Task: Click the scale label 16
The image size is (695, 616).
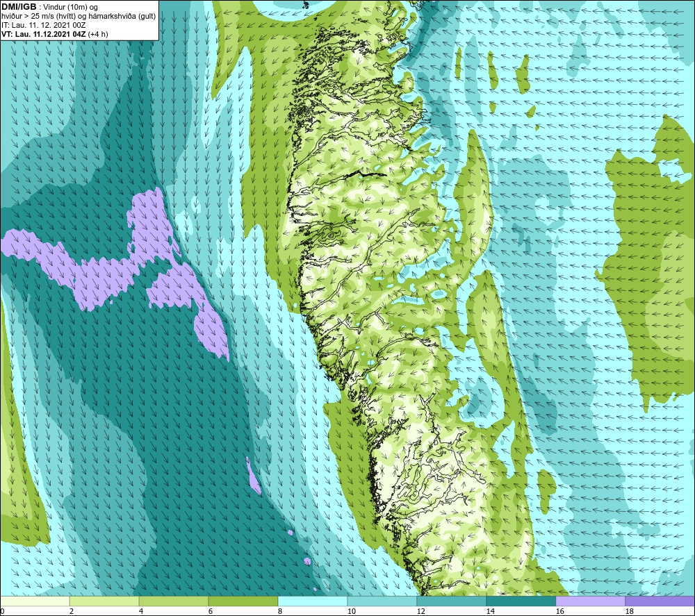Action: (x=559, y=611)
